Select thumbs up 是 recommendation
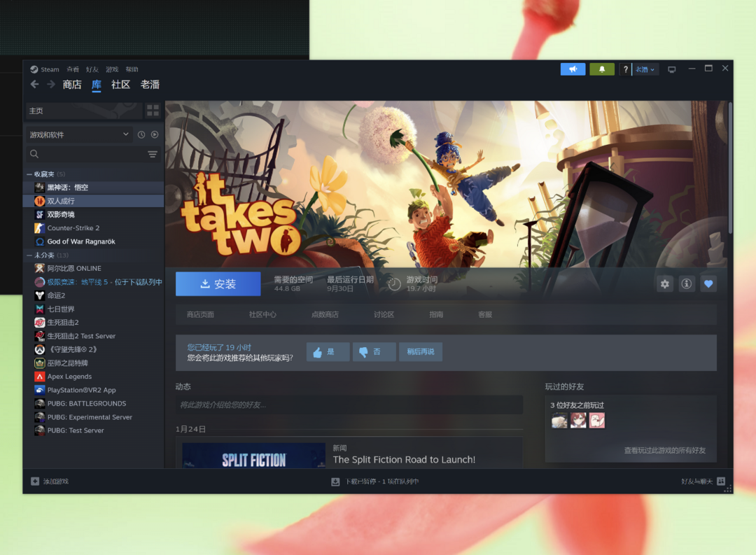 328,352
